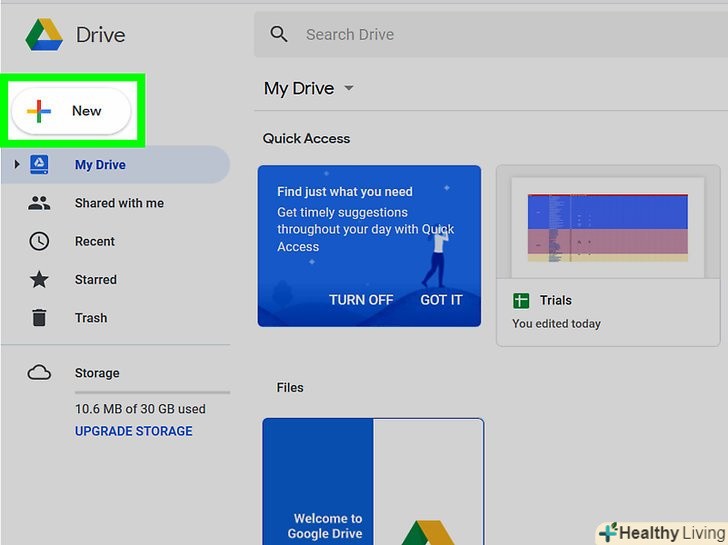Click the Google Drive logo icon
This screenshot has width=728, height=545.
44,35
